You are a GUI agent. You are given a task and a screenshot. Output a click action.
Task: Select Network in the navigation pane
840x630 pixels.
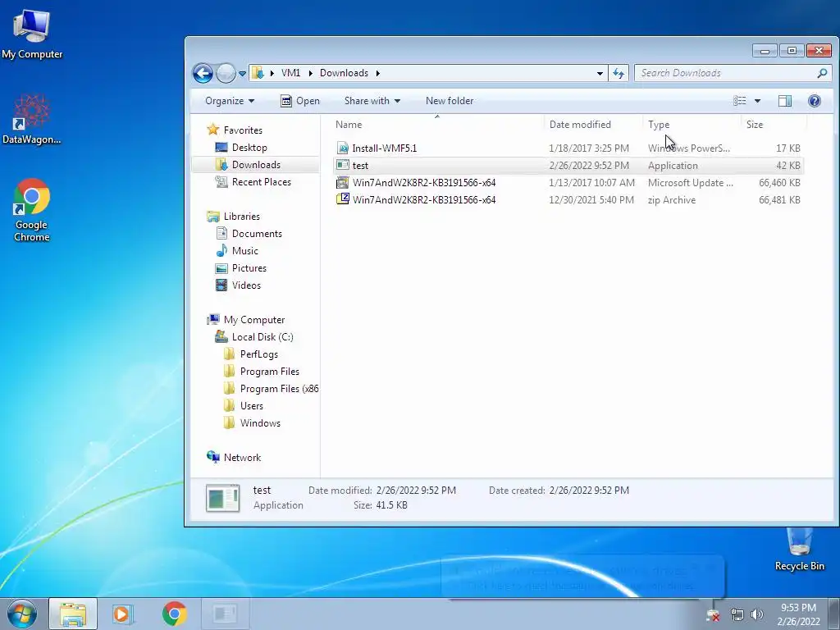[242, 458]
